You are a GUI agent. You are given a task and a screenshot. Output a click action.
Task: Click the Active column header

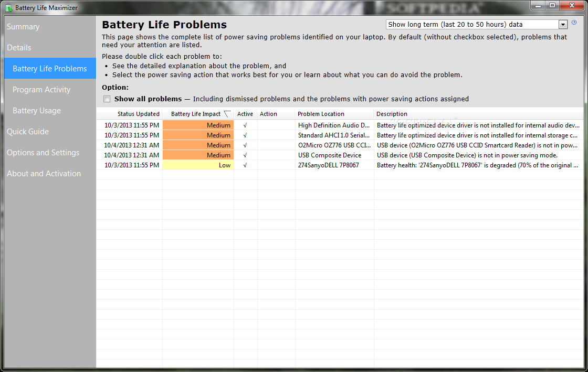tap(245, 114)
